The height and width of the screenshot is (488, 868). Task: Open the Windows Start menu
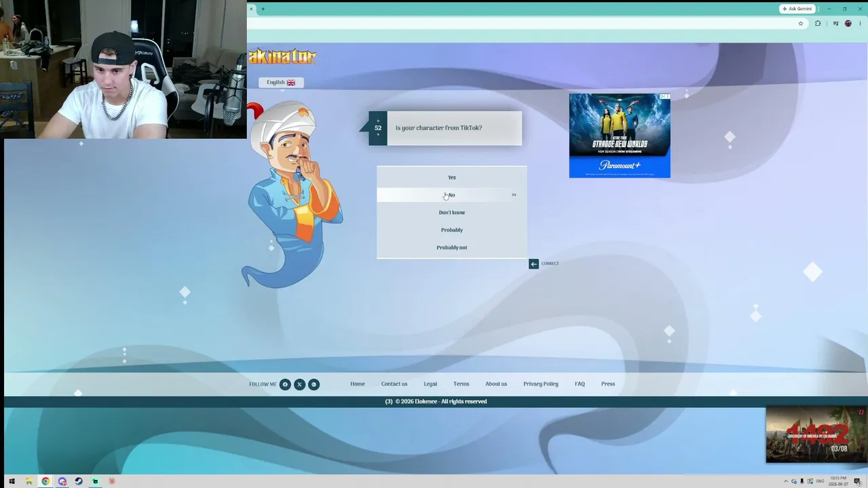(12, 481)
